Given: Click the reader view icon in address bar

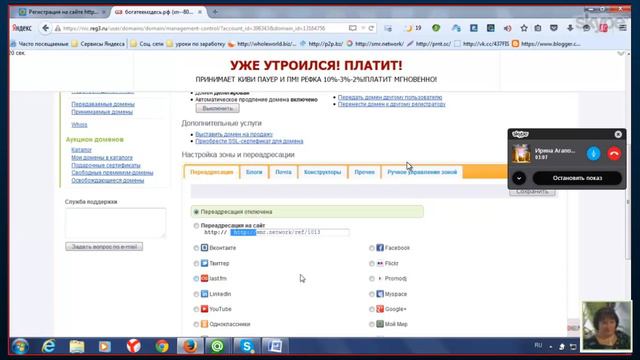Looking at the screenshot, I should pyautogui.click(x=352, y=28).
